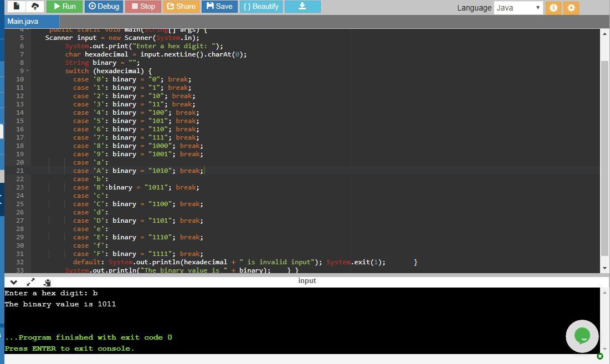This screenshot has width=610, height=364.
Task: Switch to the Main.java tab
Action: tap(22, 20)
